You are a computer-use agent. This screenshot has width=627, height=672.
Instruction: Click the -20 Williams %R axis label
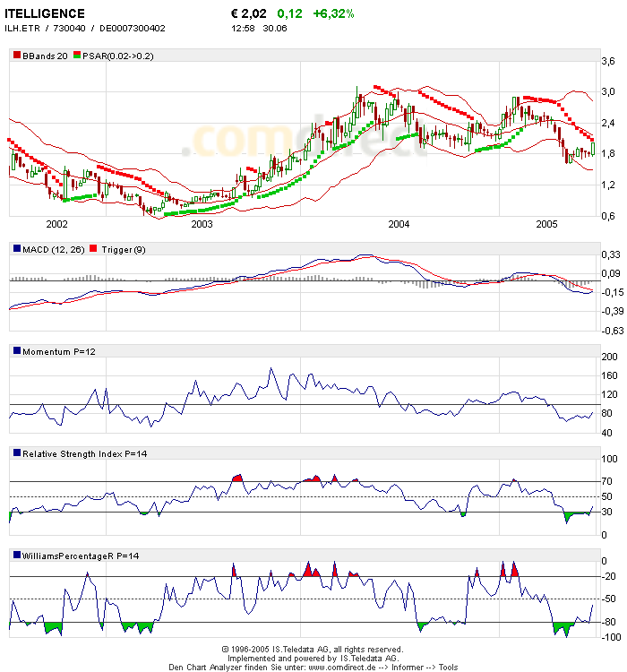pyautogui.click(x=608, y=576)
